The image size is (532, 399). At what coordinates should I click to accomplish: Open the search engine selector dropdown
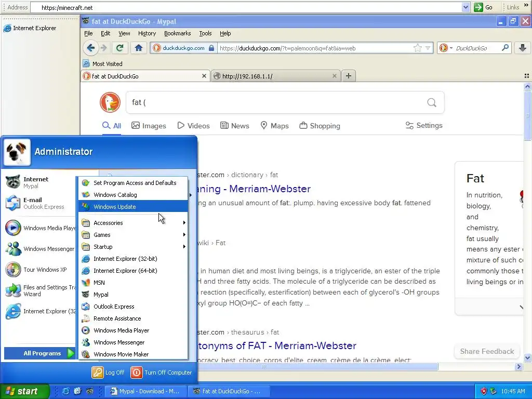[x=446, y=48]
